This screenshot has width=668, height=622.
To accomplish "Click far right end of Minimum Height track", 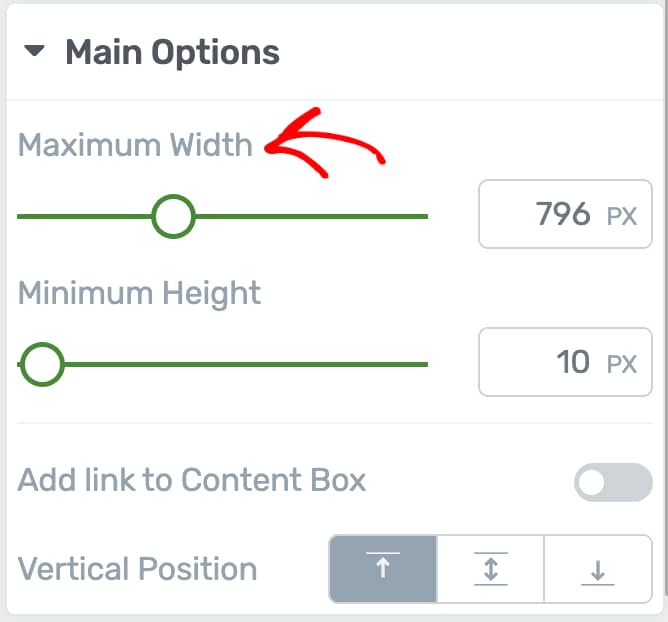I will pos(424,364).
